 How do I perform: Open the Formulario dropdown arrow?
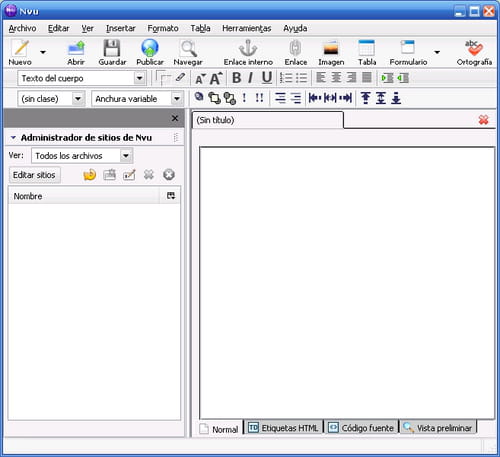(437, 52)
